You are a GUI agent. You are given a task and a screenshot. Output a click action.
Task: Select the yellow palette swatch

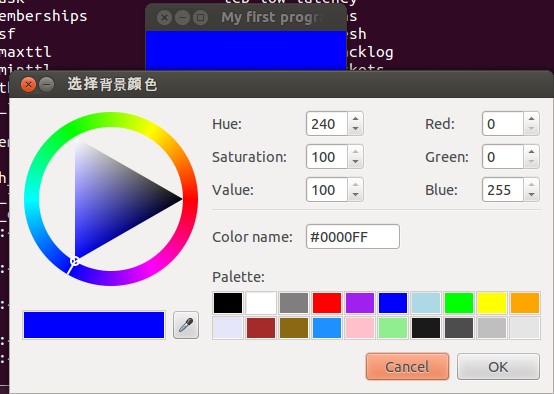pyautogui.click(x=492, y=303)
